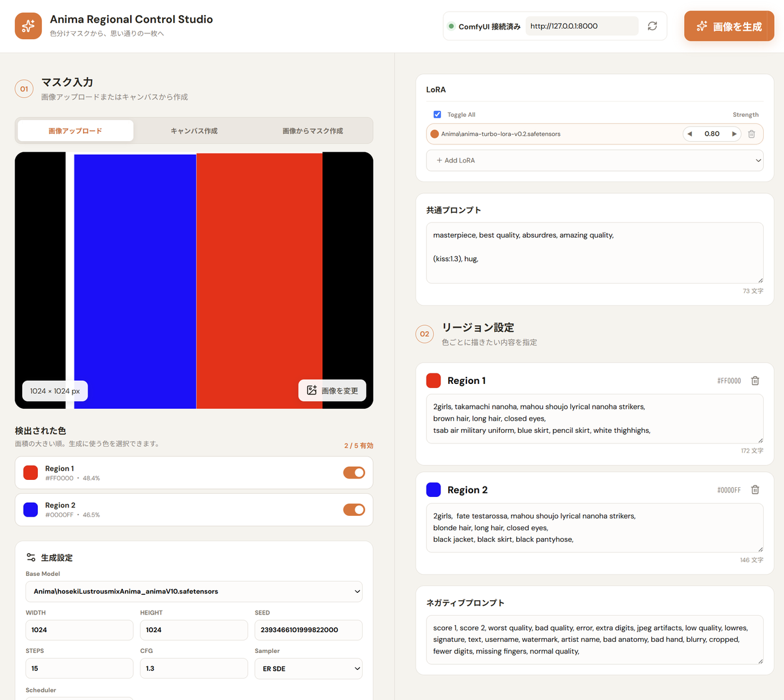Edit the HEIGHT input field
The image size is (784, 700).
[194, 630]
